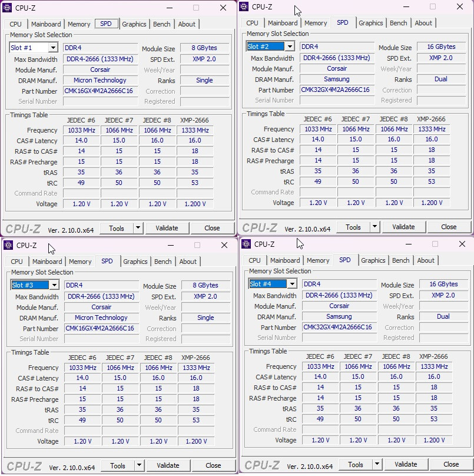Click Tools button in Slot #2 window
Viewport: 474px width, 476px height.
[x=353, y=227]
